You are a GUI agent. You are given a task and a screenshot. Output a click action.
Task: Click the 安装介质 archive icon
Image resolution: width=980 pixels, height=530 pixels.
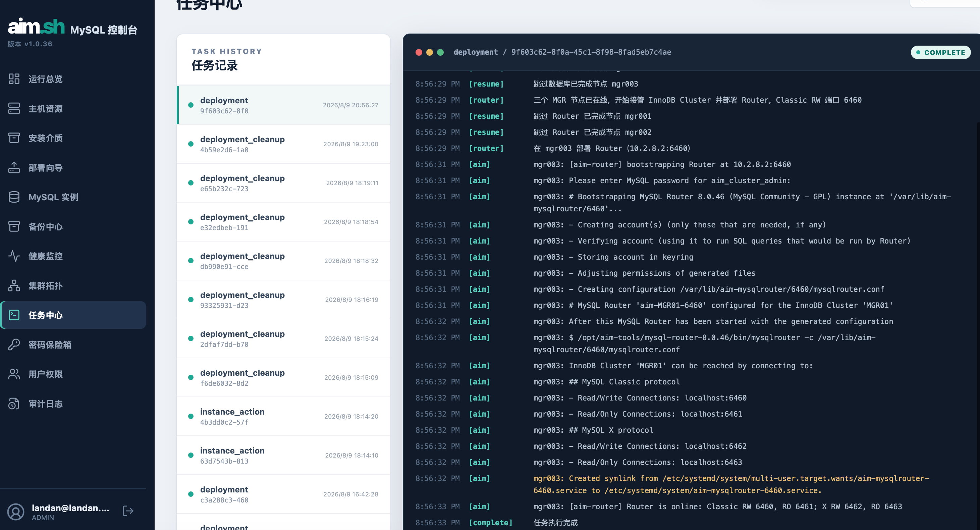14,138
